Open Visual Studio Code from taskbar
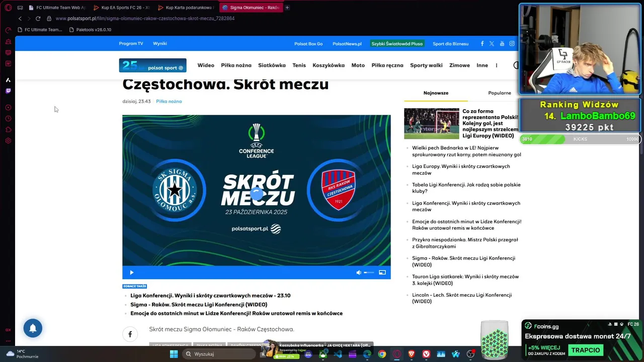This screenshot has height=362, width=644. [x=338, y=354]
